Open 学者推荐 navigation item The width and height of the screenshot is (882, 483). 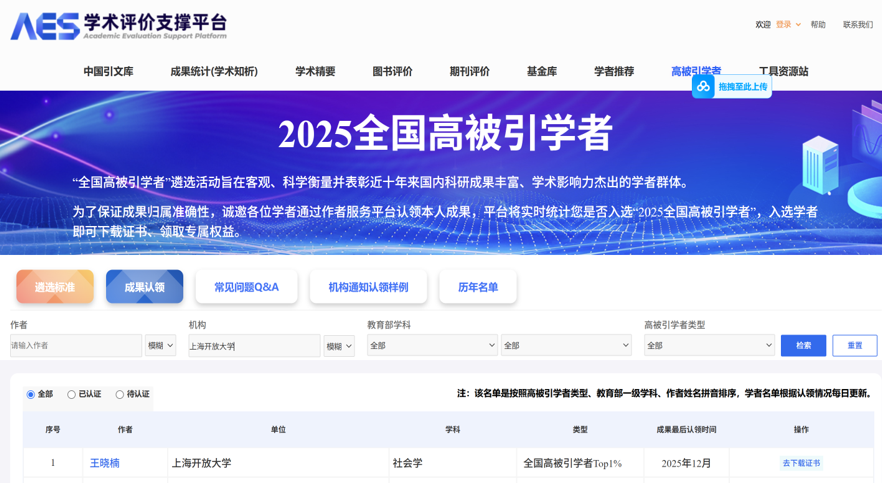(x=614, y=71)
